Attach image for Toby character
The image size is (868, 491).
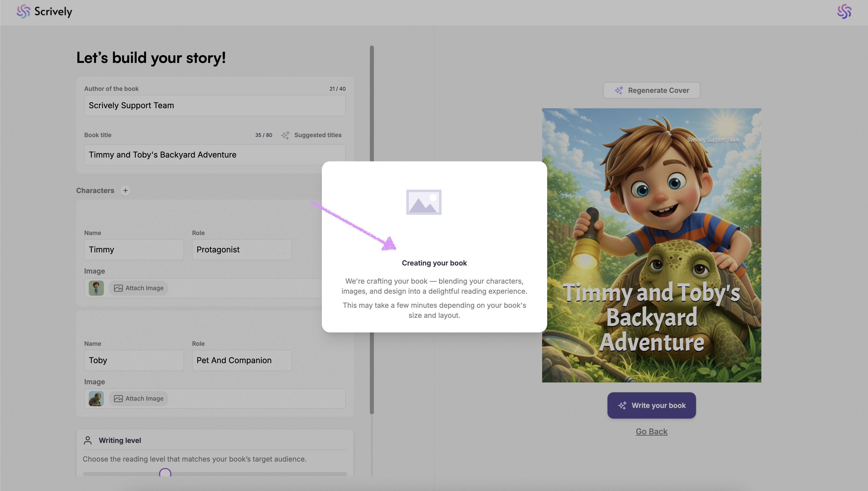coord(139,399)
